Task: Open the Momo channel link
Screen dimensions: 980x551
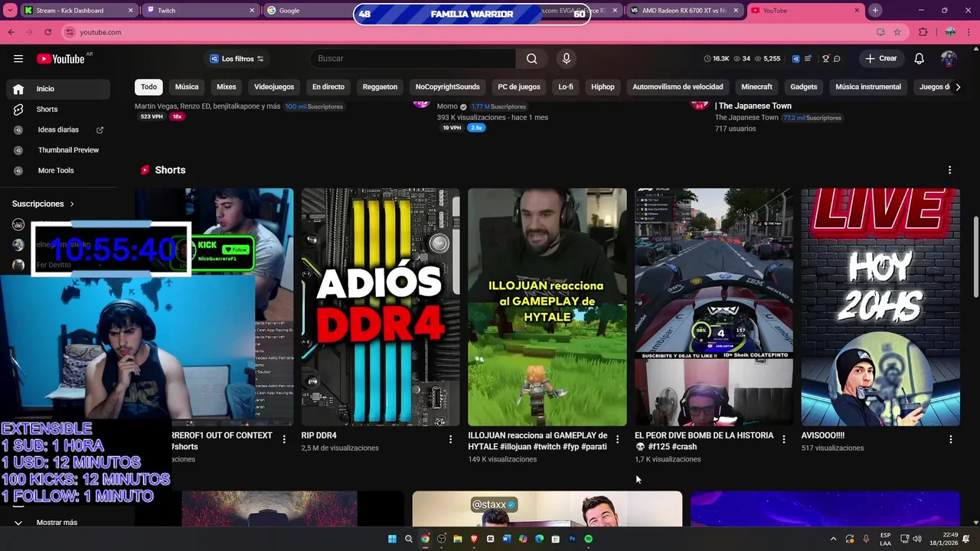Action: [447, 106]
